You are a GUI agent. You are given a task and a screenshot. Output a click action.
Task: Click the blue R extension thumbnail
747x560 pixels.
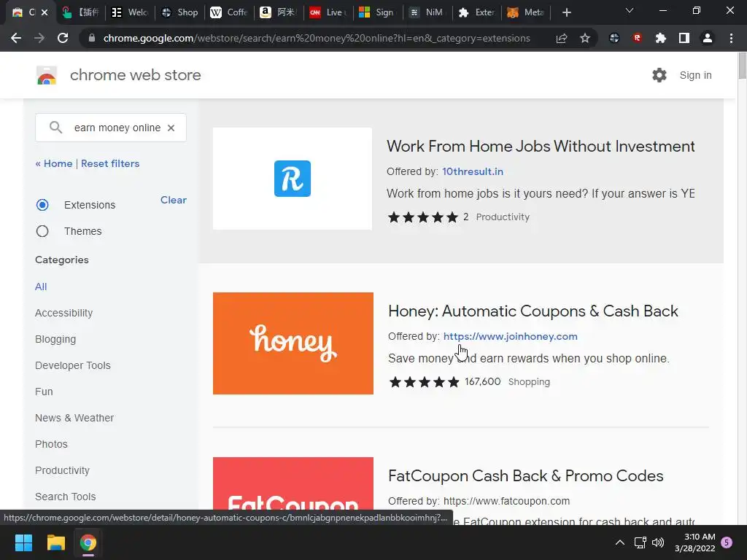(x=293, y=179)
